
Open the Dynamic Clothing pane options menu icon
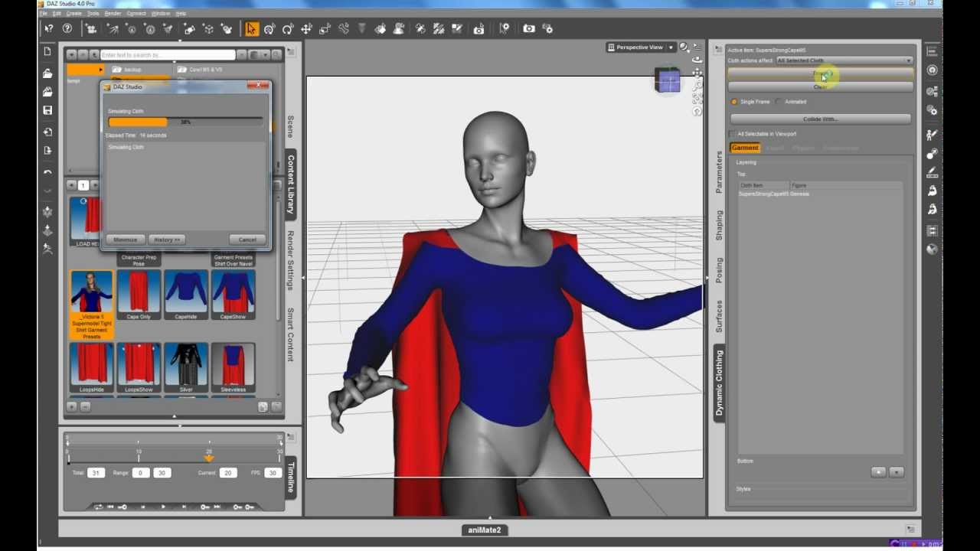[x=718, y=50]
